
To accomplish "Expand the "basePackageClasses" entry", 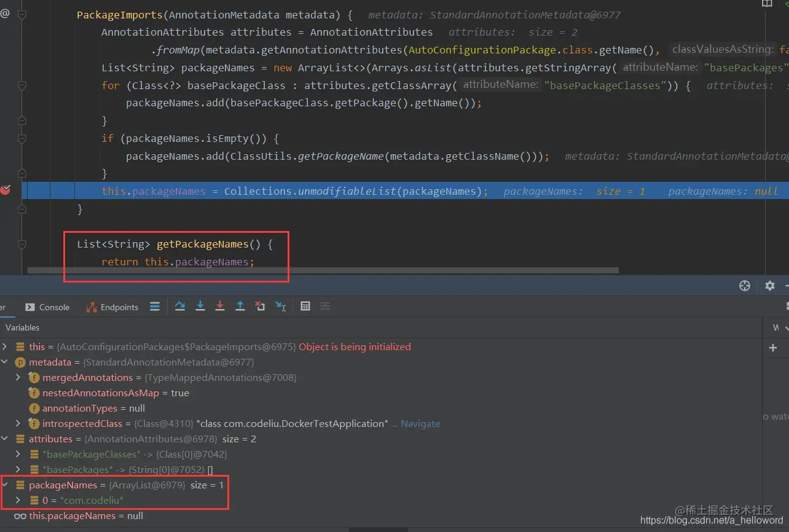I will click(18, 455).
